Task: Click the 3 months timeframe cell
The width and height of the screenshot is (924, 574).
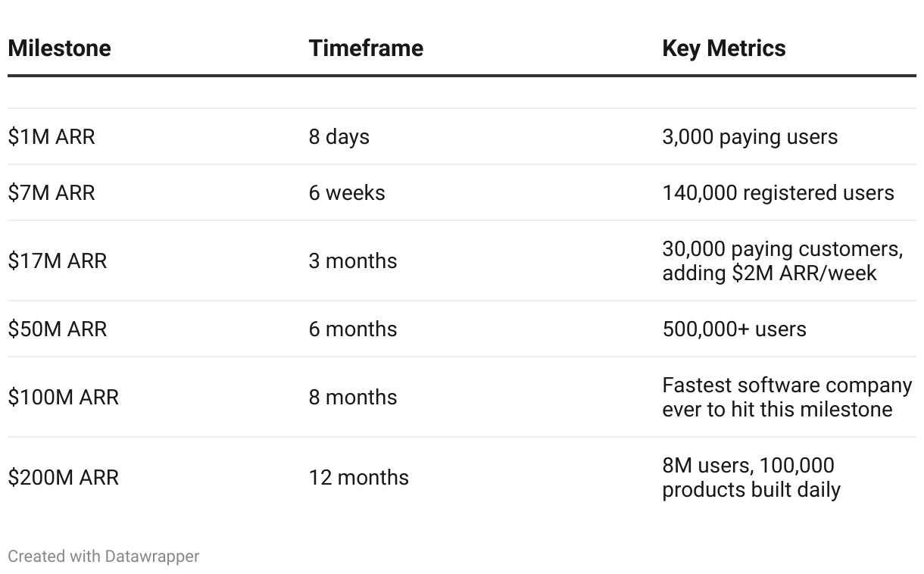Action: [x=353, y=261]
